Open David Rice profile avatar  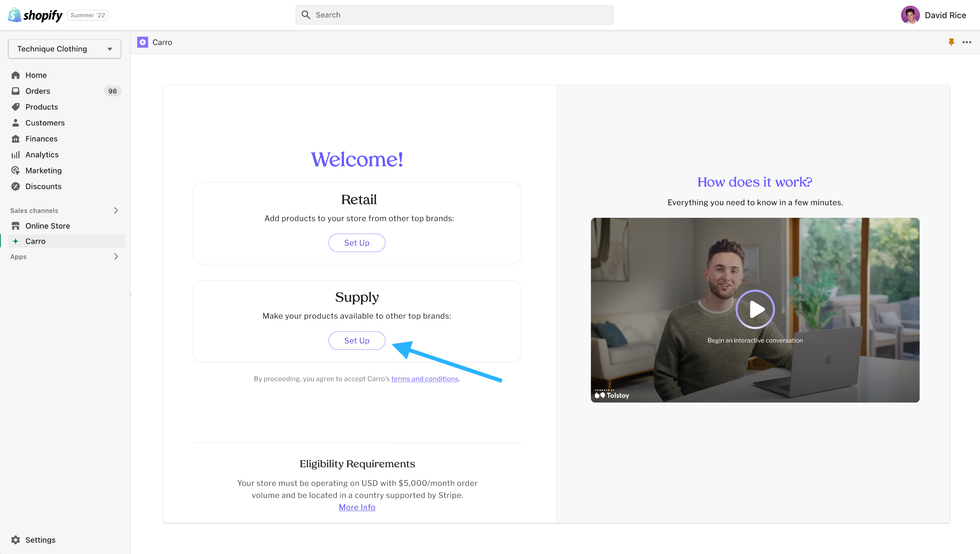pos(910,15)
